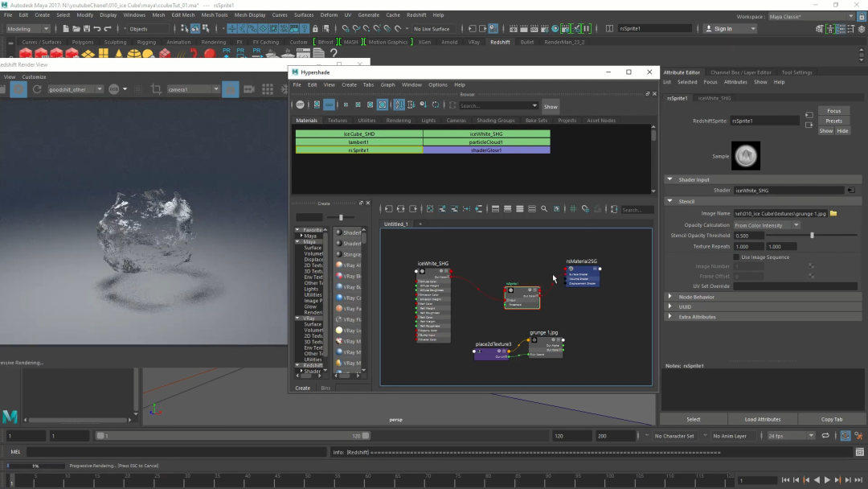This screenshot has width=868, height=489.
Task: Click the Show button in Hypershade browser
Action: (x=551, y=107)
